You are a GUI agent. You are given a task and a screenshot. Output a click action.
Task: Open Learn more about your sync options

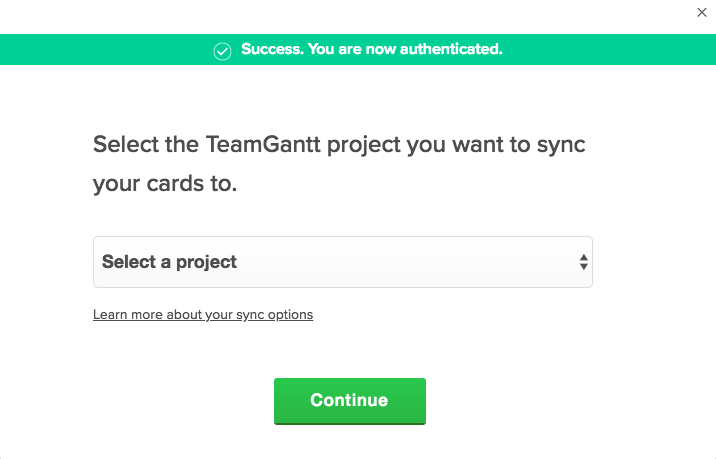click(203, 315)
